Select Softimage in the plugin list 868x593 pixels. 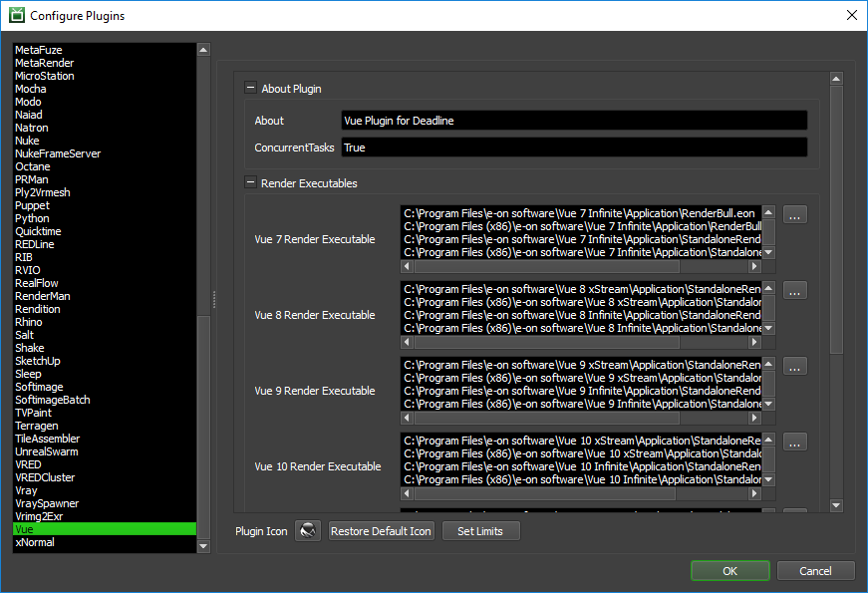(x=105, y=387)
